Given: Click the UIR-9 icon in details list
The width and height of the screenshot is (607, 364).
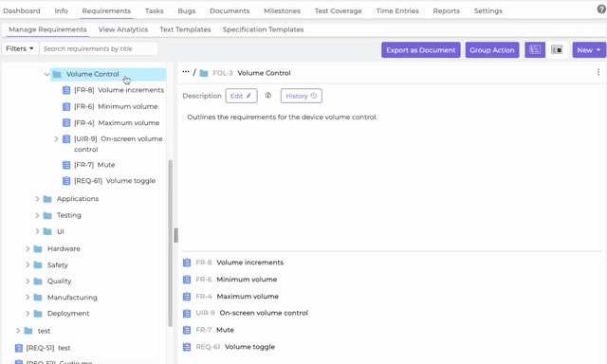Looking at the screenshot, I should click(x=187, y=313).
